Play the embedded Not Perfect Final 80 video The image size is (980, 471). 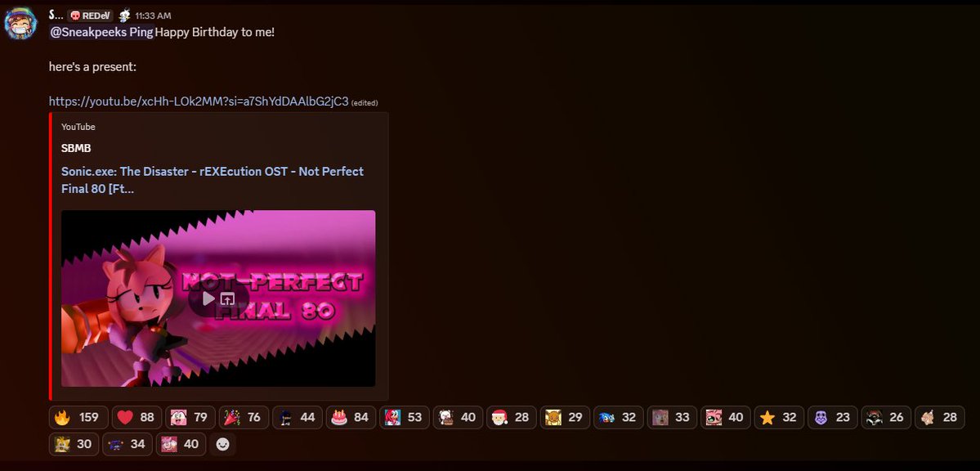tap(208, 299)
